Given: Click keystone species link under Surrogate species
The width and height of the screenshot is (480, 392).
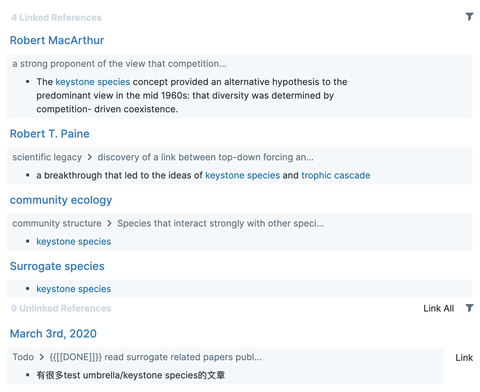Looking at the screenshot, I should (x=74, y=289).
